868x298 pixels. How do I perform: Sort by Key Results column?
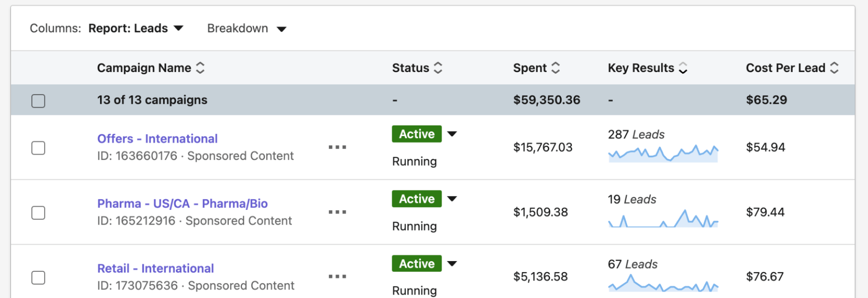click(x=683, y=68)
